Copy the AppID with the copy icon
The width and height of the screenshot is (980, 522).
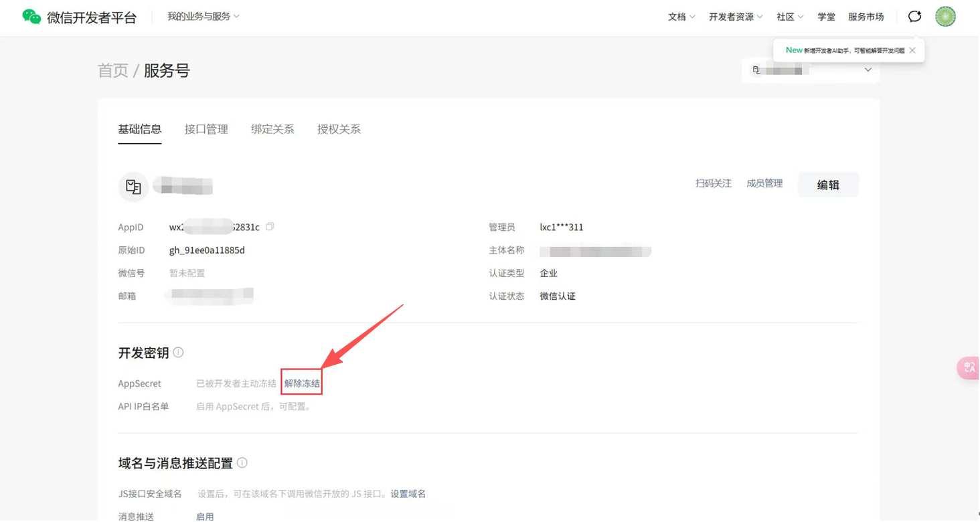click(270, 227)
